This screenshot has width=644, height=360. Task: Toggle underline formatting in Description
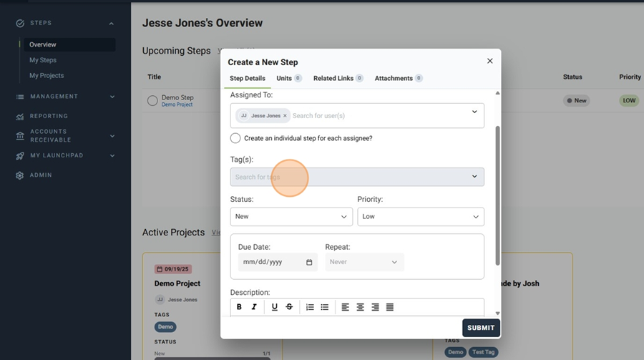274,307
